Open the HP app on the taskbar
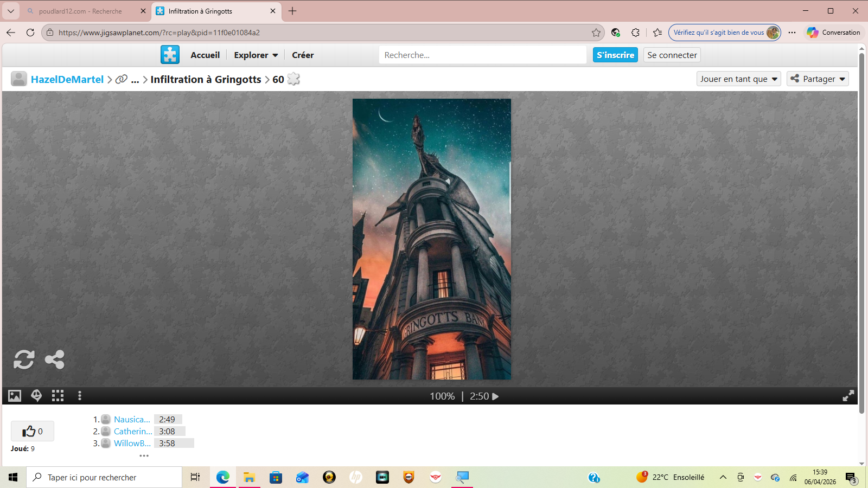Image resolution: width=868 pixels, height=488 pixels. 356,477
